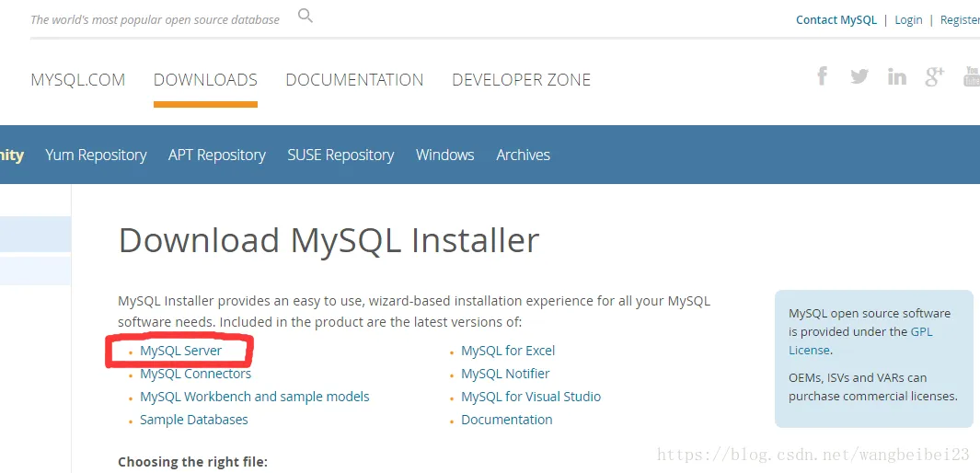
Task: Open the Documentation link in the product list
Action: 507,420
